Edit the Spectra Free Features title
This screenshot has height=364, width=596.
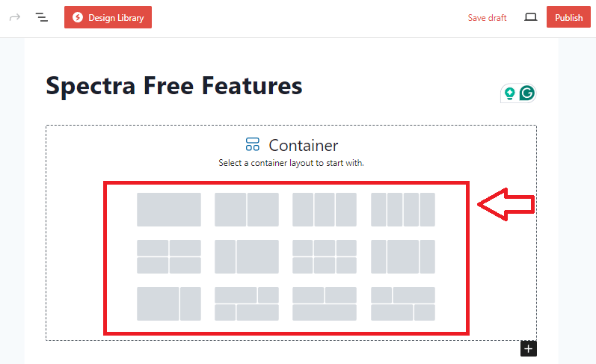coord(174,85)
